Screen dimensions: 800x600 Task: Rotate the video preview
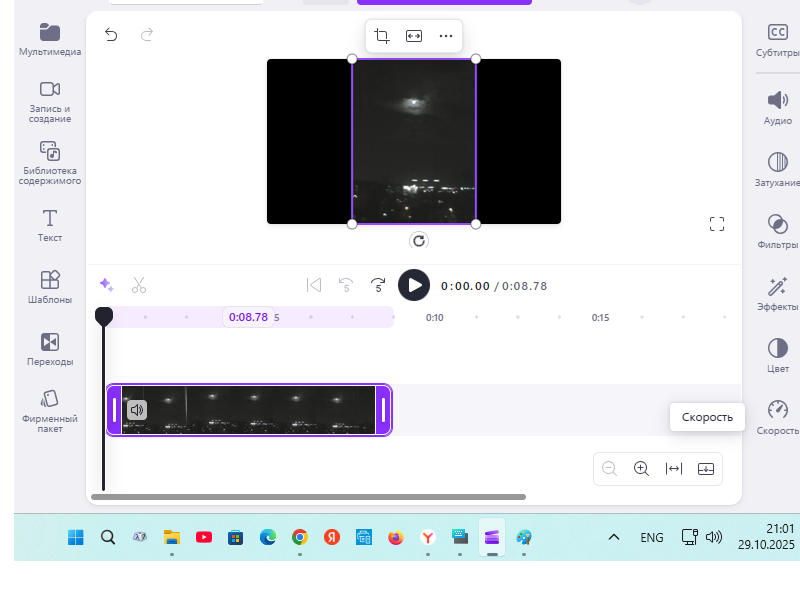pos(419,241)
